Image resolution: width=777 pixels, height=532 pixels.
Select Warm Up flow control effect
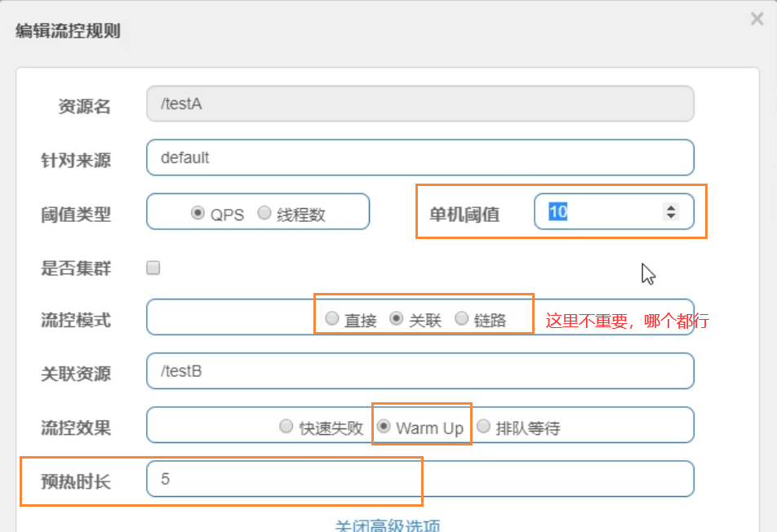[384, 426]
